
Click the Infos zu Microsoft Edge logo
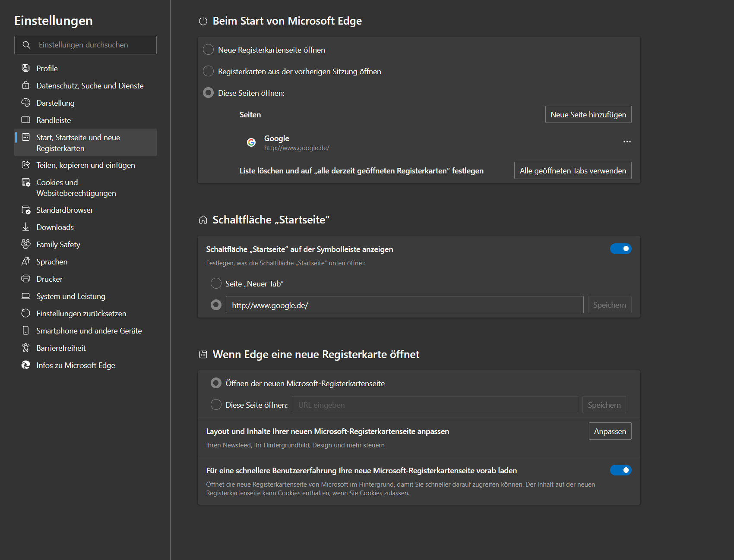(x=26, y=365)
